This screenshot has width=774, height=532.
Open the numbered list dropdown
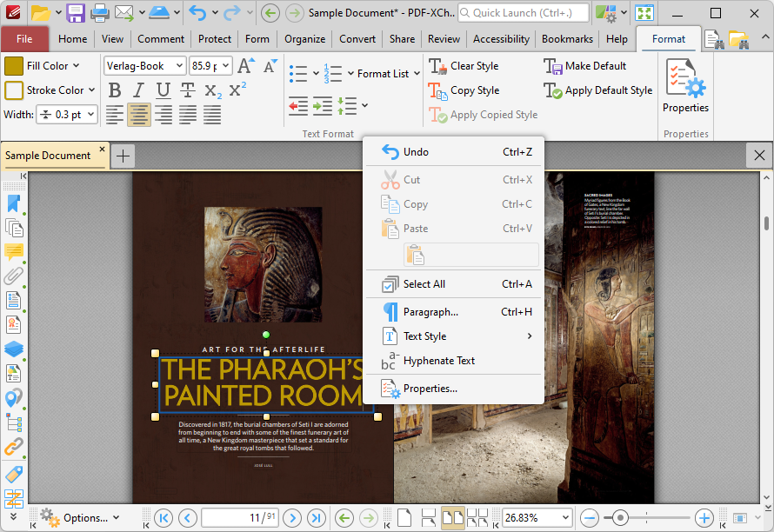350,74
